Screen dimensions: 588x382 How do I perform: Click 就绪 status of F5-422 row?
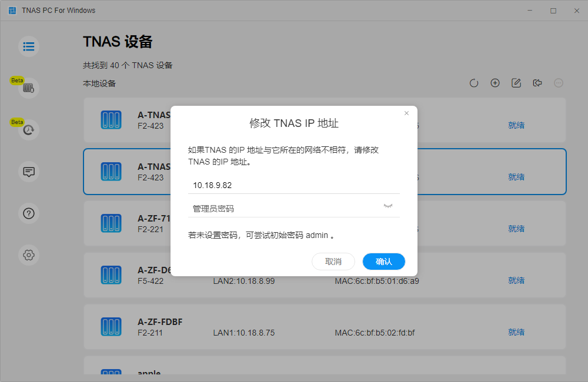516,280
